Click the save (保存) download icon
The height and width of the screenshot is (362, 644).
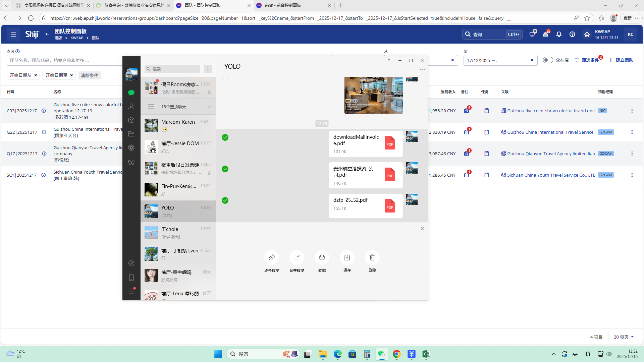[x=347, y=257]
